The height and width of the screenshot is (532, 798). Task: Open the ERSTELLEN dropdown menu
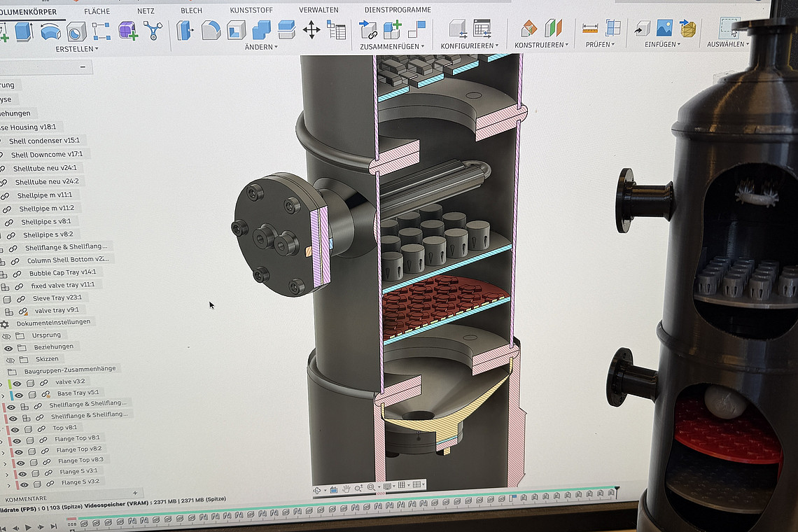(78, 47)
